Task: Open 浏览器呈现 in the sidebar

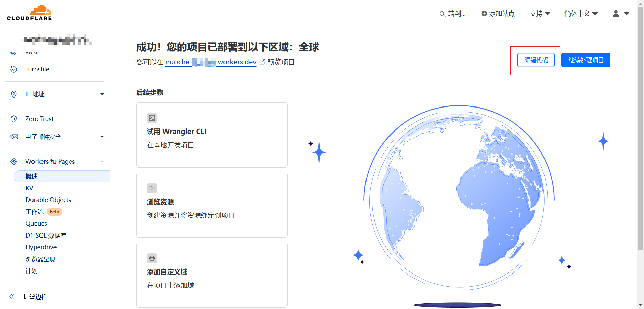Action: 40,259
